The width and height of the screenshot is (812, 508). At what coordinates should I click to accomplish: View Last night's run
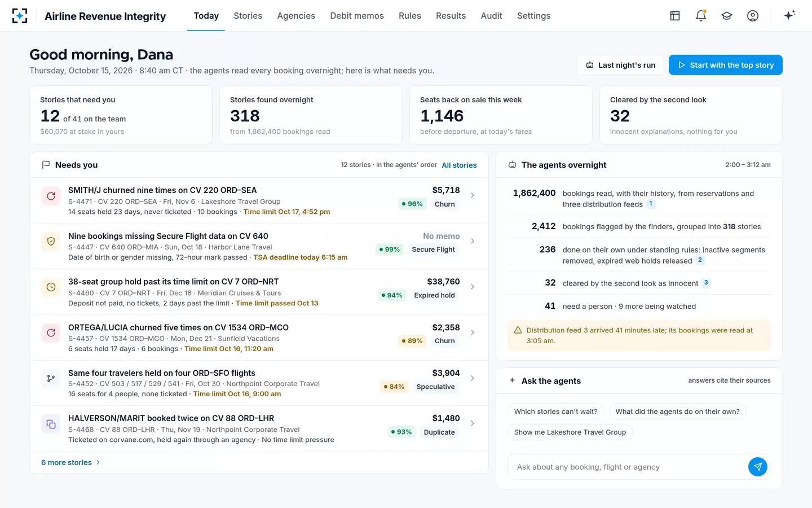click(621, 65)
